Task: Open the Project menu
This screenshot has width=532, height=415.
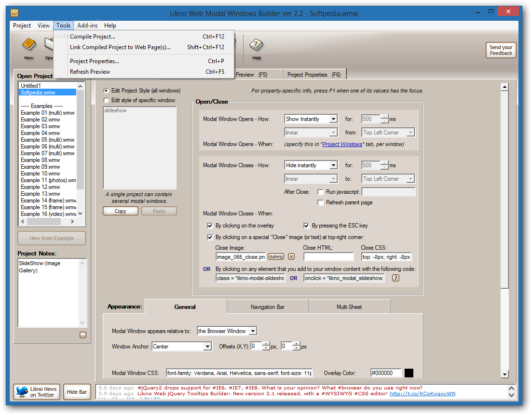Action: (22, 26)
